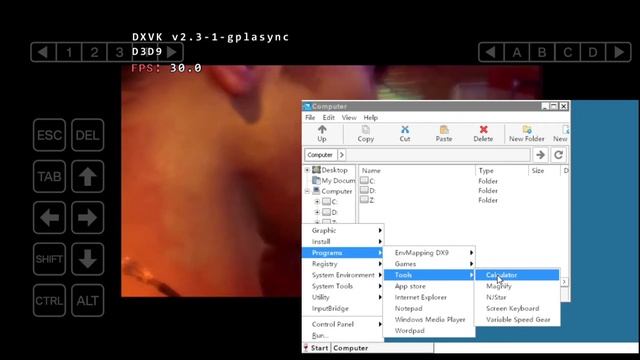The width and height of the screenshot is (640, 360).
Task: Refresh the file listing
Action: [559, 155]
